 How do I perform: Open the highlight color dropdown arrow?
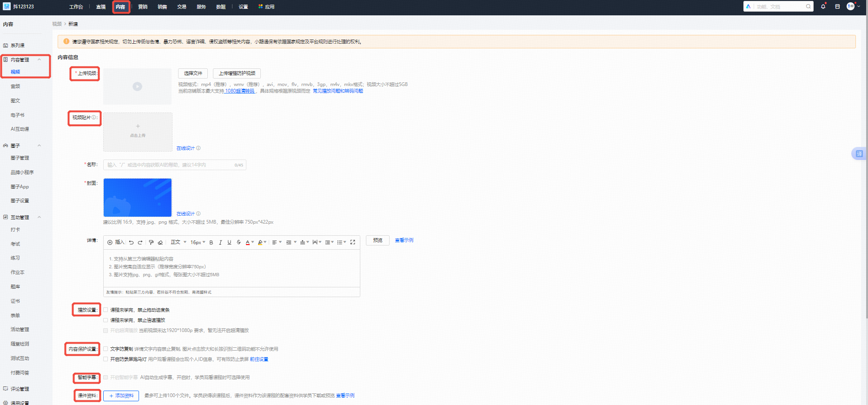click(x=265, y=242)
